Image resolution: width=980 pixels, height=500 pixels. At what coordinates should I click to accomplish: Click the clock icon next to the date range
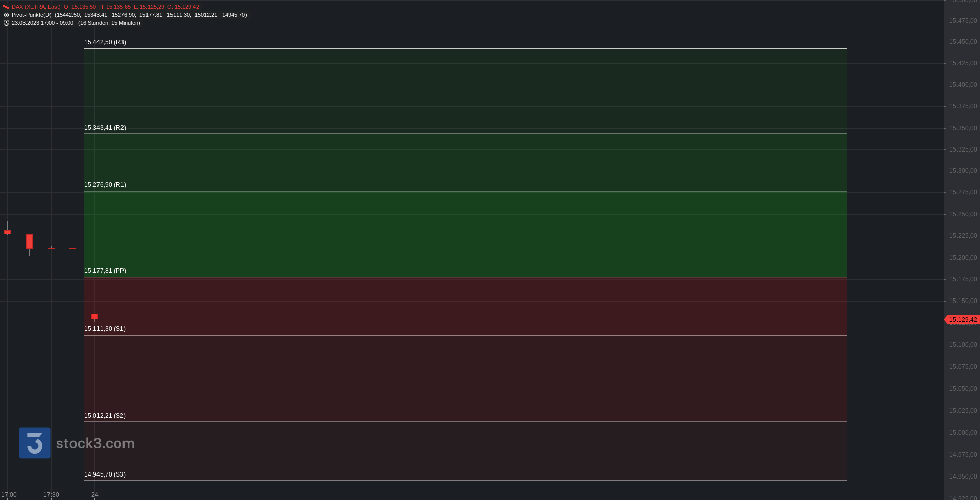click(6, 23)
